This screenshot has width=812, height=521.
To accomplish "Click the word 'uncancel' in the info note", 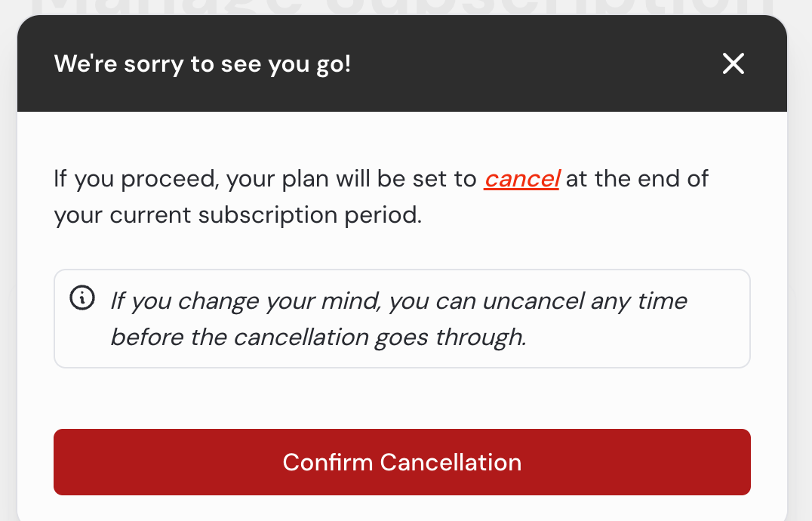I will (534, 301).
